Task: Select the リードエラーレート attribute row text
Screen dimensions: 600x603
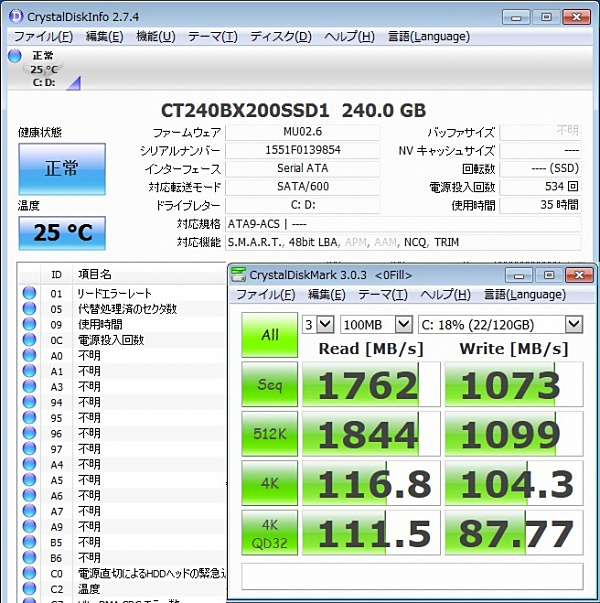Action: (115, 293)
